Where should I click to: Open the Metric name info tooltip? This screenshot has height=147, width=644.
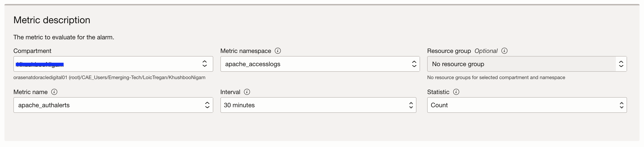pyautogui.click(x=54, y=92)
